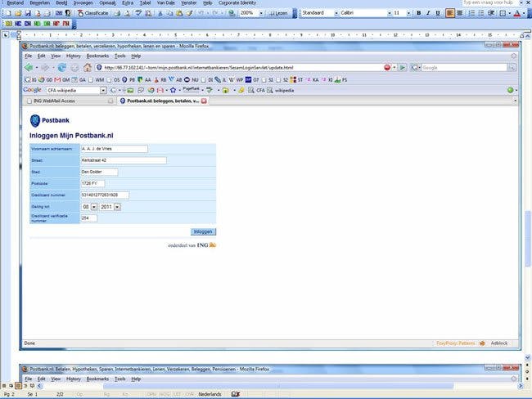
Task: Toggle the OVR overtype indicator
Action: click(189, 394)
